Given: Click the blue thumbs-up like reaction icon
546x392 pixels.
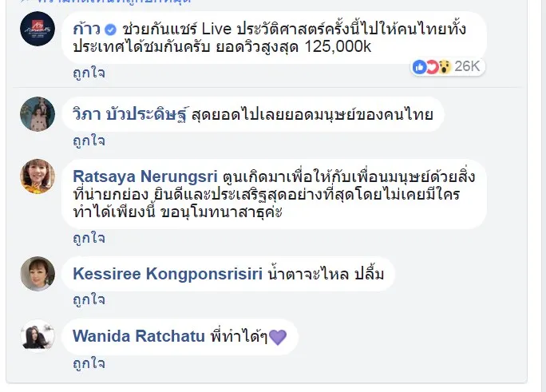Looking at the screenshot, I should pos(419,67).
